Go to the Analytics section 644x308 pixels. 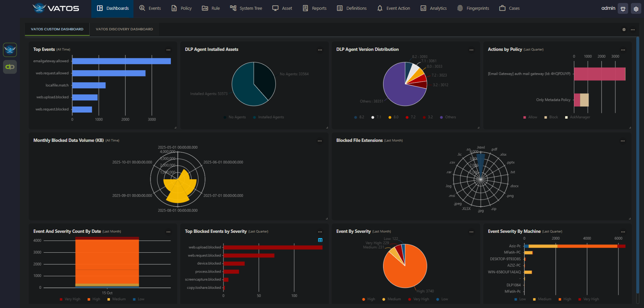point(433,8)
